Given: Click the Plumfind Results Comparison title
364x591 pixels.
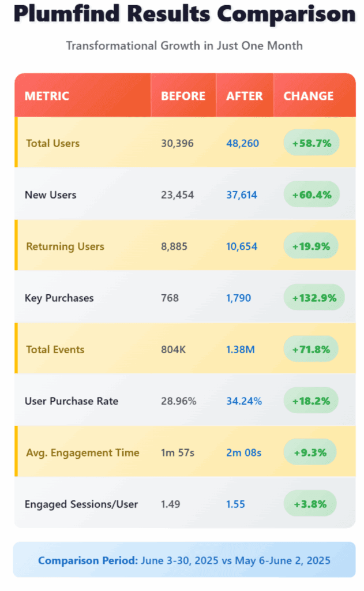Looking at the screenshot, I should pos(184,15).
